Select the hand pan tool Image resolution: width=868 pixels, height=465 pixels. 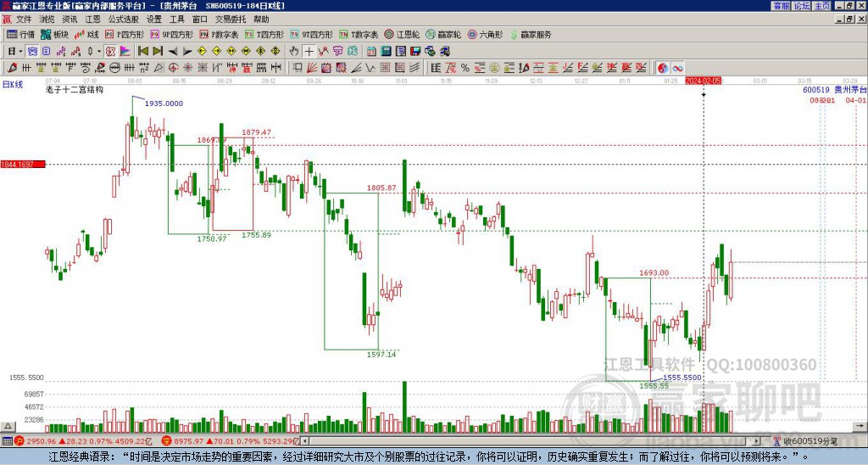(294, 51)
